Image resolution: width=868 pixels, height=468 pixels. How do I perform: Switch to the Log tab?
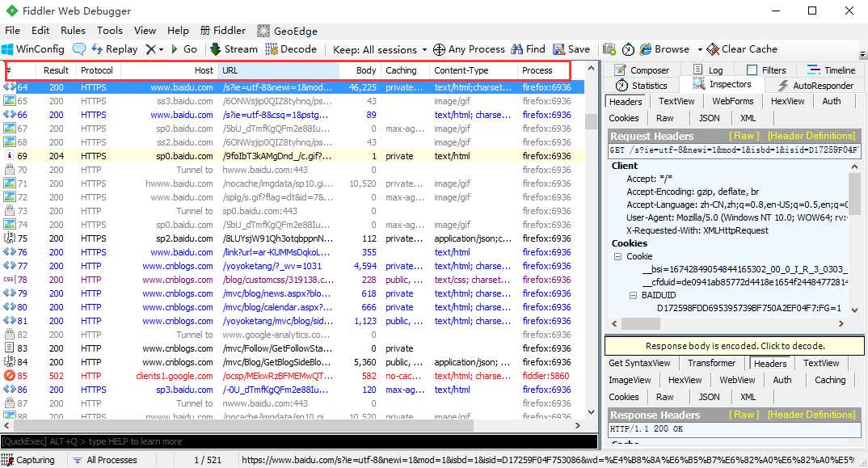point(708,70)
